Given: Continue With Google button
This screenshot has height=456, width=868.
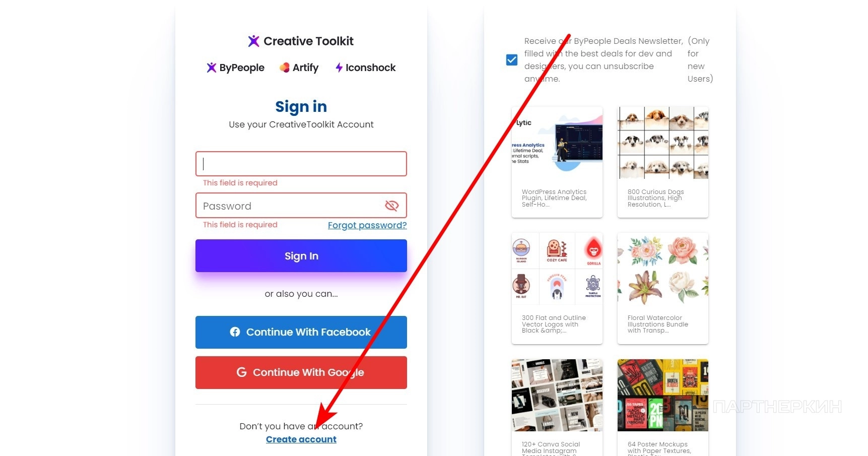Looking at the screenshot, I should point(301,372).
